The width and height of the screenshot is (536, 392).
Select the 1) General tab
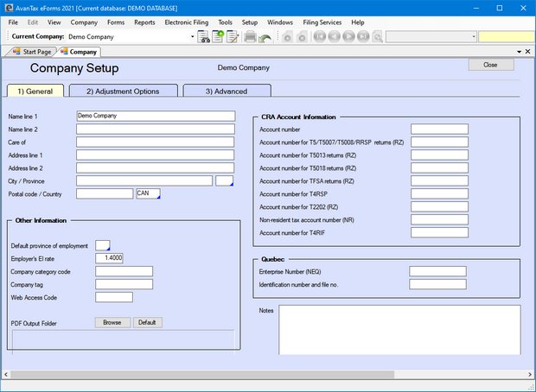pyautogui.click(x=35, y=92)
